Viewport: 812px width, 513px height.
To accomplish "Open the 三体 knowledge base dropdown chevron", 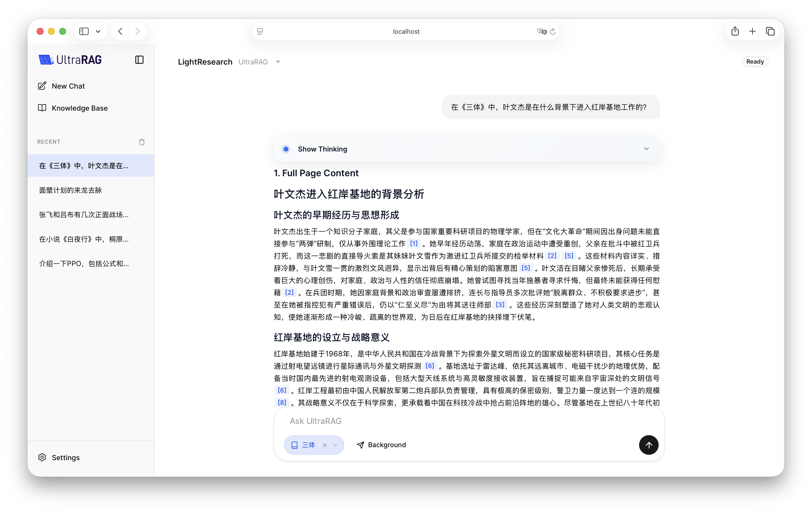I will click(x=335, y=445).
